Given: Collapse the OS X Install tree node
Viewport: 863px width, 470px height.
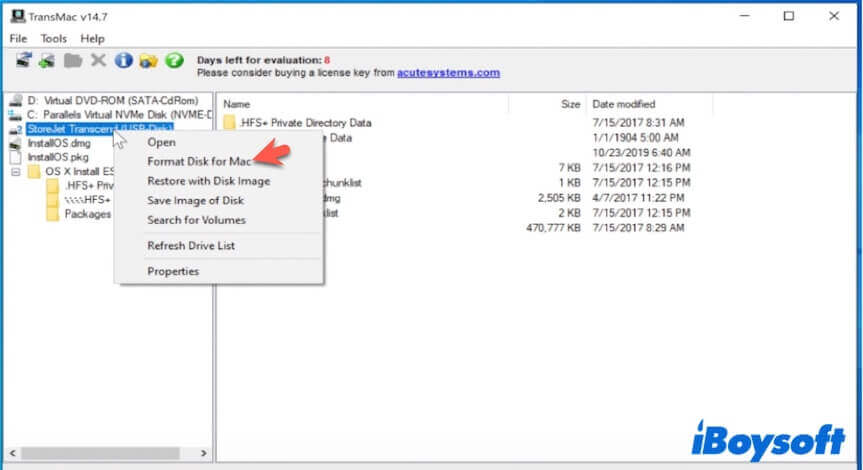Looking at the screenshot, I should coord(15,172).
